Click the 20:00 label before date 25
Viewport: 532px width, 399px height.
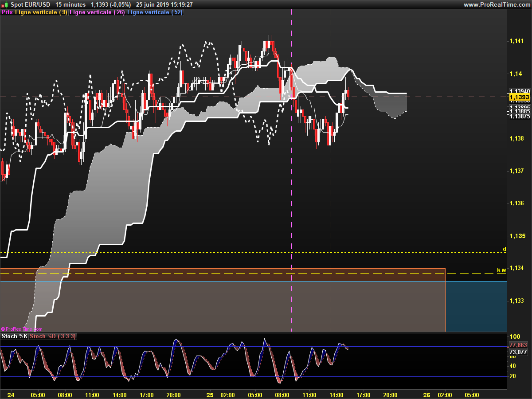174,395
